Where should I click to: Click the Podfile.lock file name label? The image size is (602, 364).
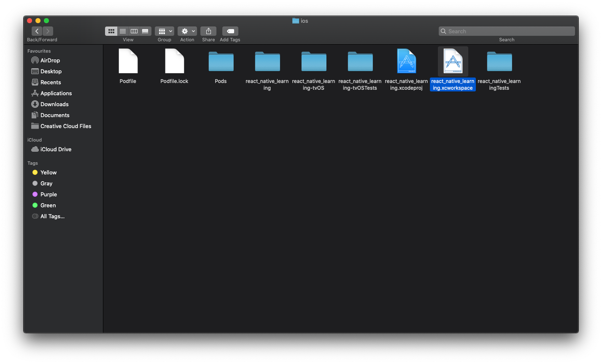point(174,81)
